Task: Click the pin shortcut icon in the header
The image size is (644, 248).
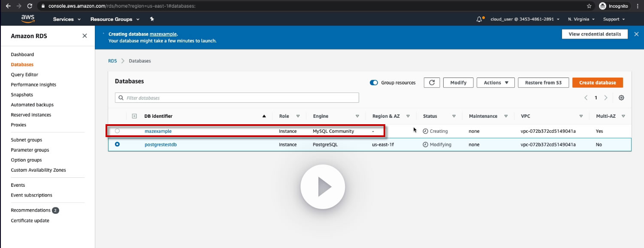Action: pyautogui.click(x=152, y=19)
